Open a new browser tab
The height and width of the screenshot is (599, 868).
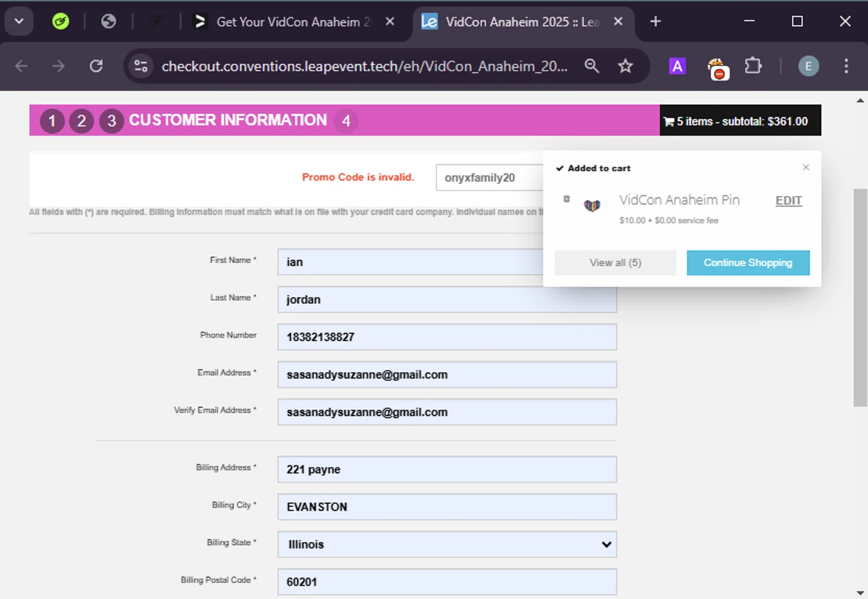(656, 21)
